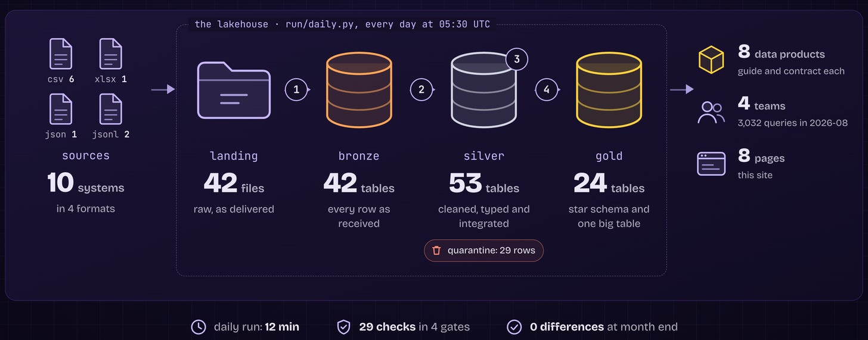Click the 'guide and contract each' caption
This screenshot has width=868, height=340.
791,71
